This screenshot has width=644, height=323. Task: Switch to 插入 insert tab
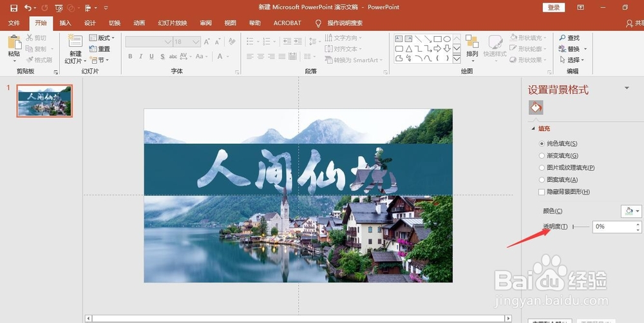(x=65, y=23)
